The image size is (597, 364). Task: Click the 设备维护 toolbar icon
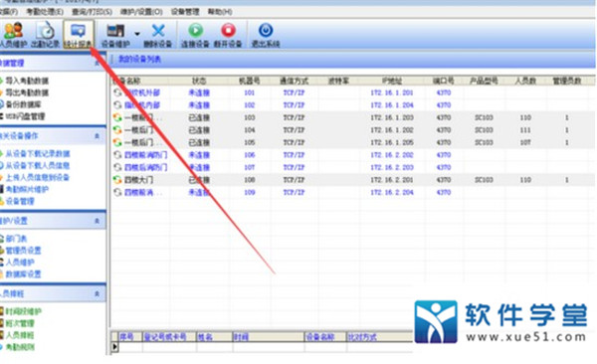click(x=115, y=35)
